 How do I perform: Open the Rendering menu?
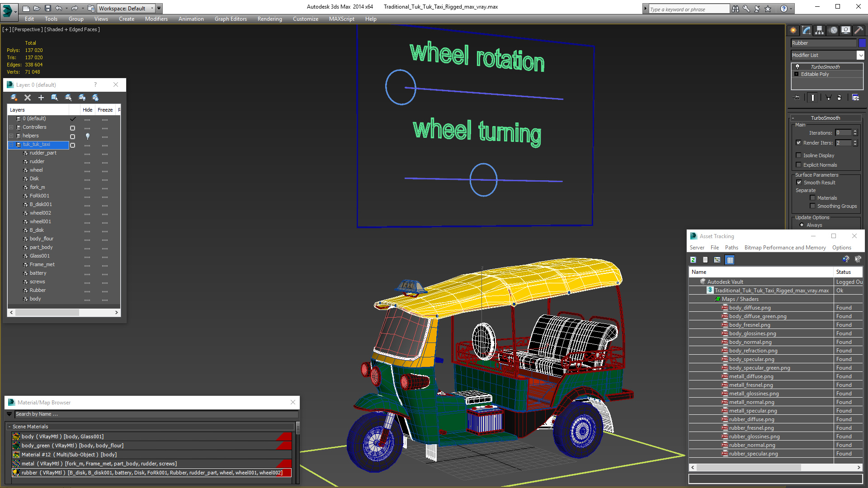(x=269, y=19)
